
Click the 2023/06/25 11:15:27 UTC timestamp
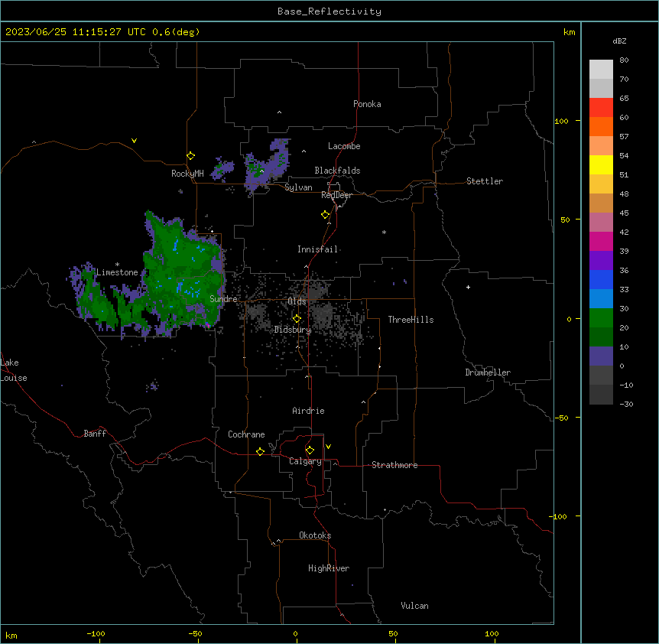76,32
